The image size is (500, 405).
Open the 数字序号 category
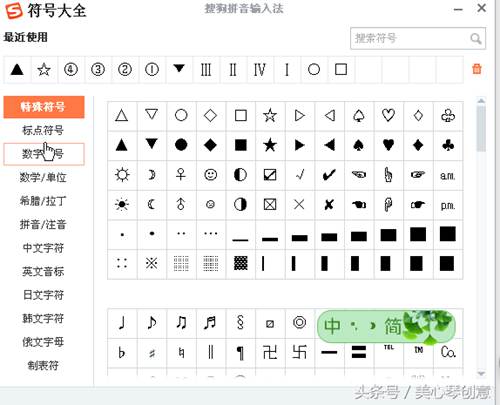44,154
